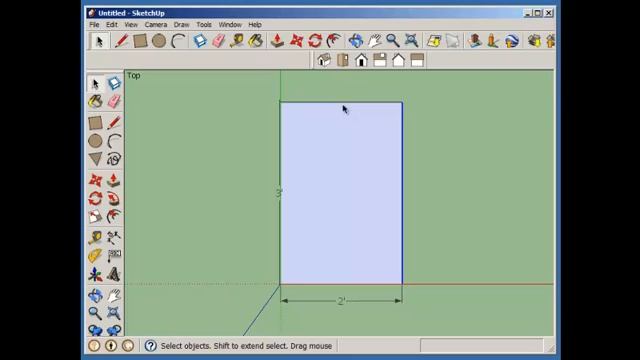640x360 pixels.
Task: Switch to Front view in Views toolbar
Action: (x=361, y=60)
